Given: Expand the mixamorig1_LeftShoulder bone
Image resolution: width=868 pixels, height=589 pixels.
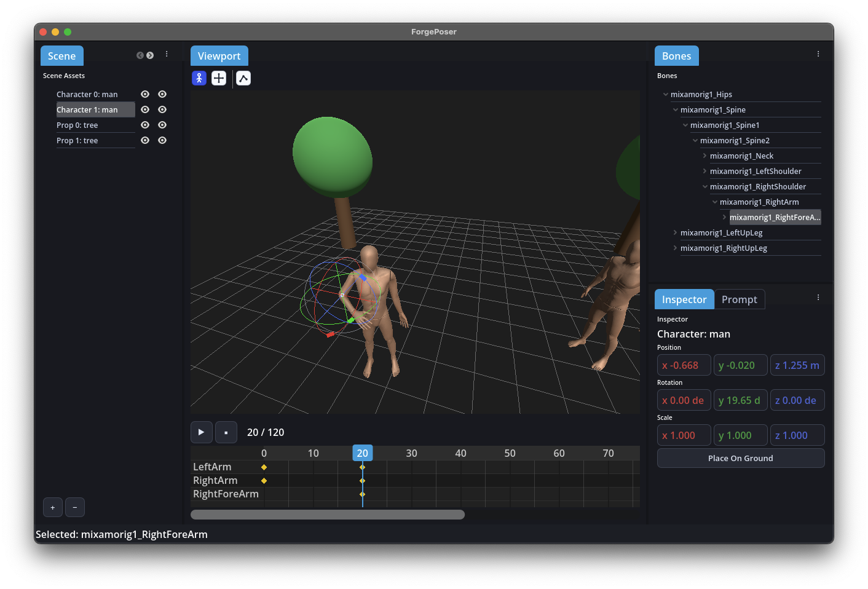Looking at the screenshot, I should (704, 172).
